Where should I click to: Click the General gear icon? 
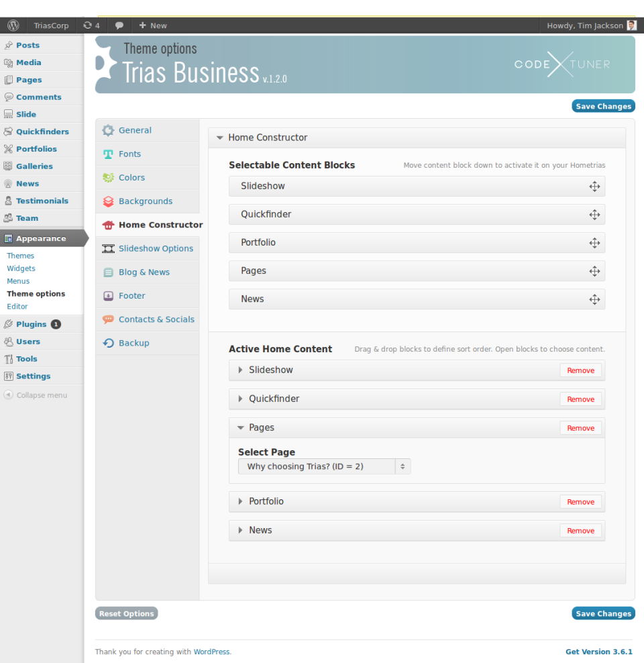tap(108, 131)
